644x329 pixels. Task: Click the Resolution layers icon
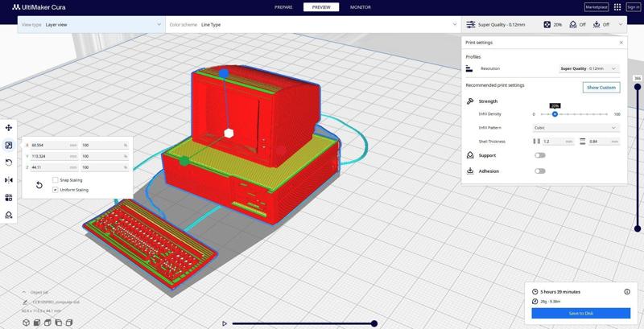tap(469, 68)
